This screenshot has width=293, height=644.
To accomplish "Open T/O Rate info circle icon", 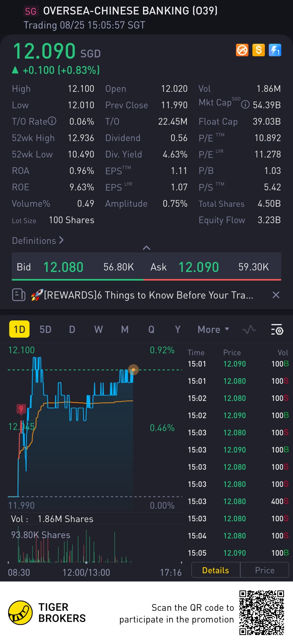I will tap(52, 121).
